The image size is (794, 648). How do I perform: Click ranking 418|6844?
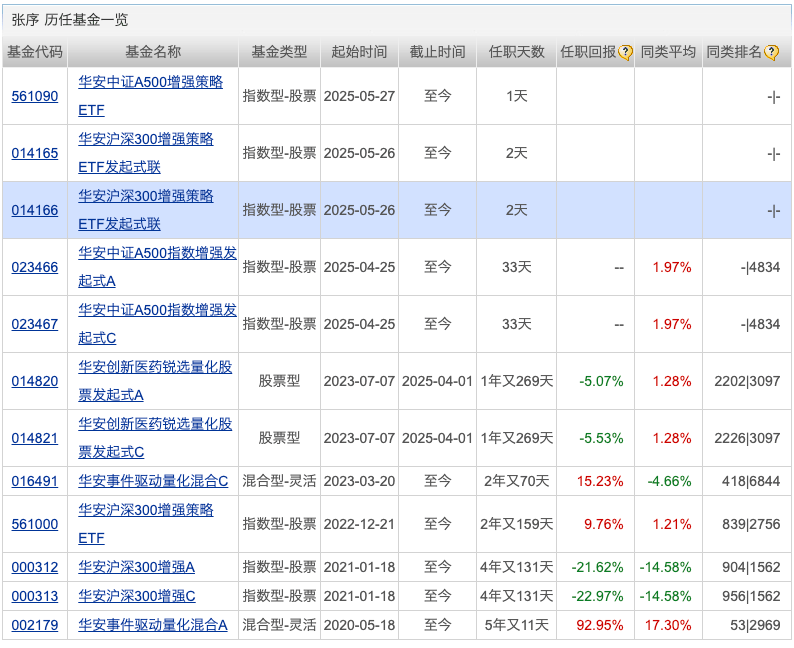coord(751,481)
